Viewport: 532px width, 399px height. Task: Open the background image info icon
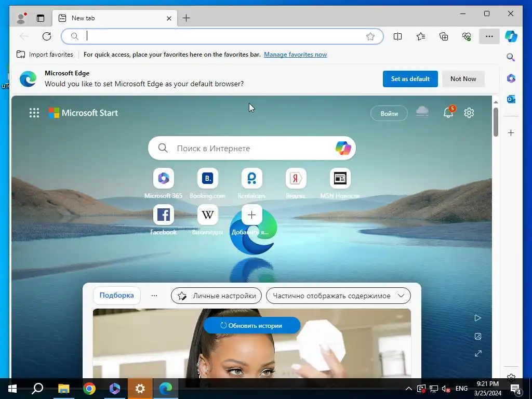[x=478, y=336]
